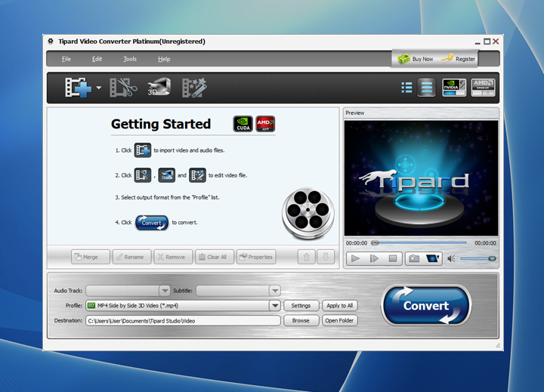Take a snapshot with camera icon
544x392 pixels.
(x=414, y=258)
